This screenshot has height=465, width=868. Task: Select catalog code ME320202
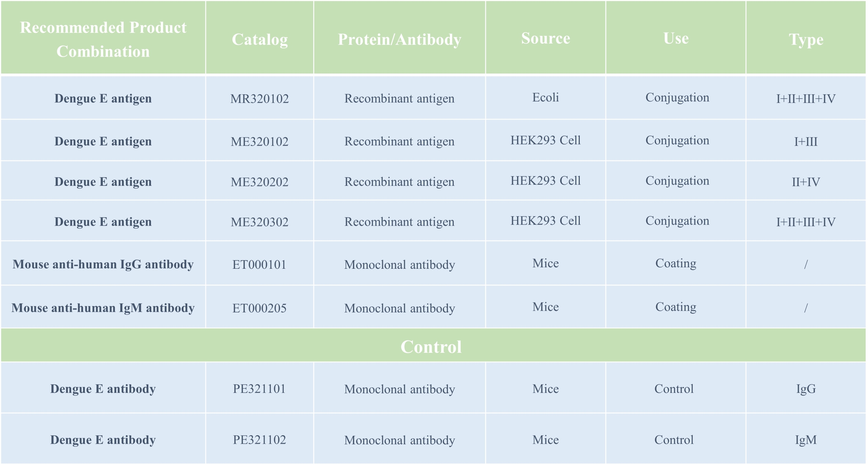click(x=259, y=182)
